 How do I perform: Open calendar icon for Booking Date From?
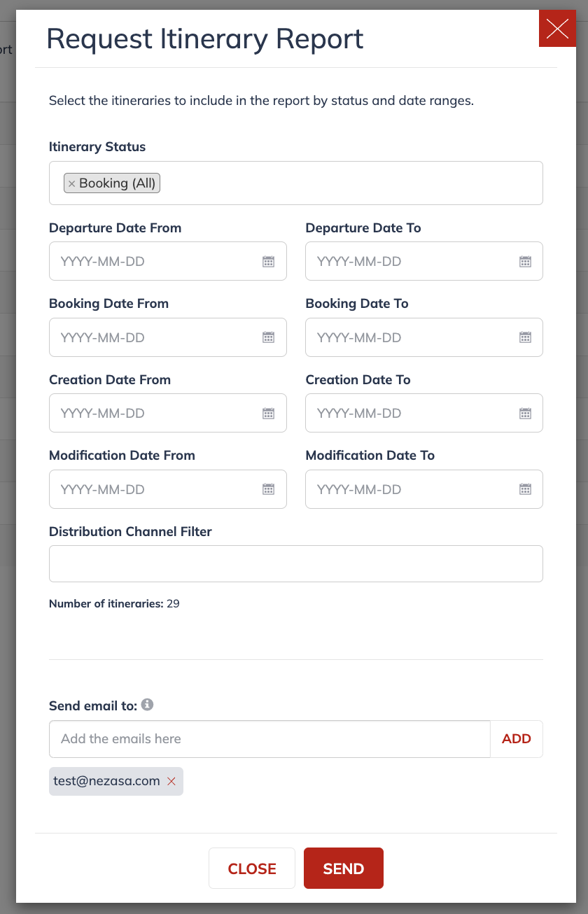[x=268, y=337]
